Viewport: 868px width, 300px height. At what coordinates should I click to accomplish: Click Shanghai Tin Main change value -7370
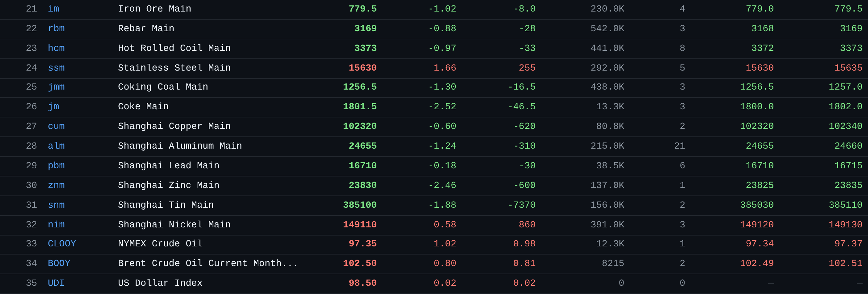coord(521,205)
